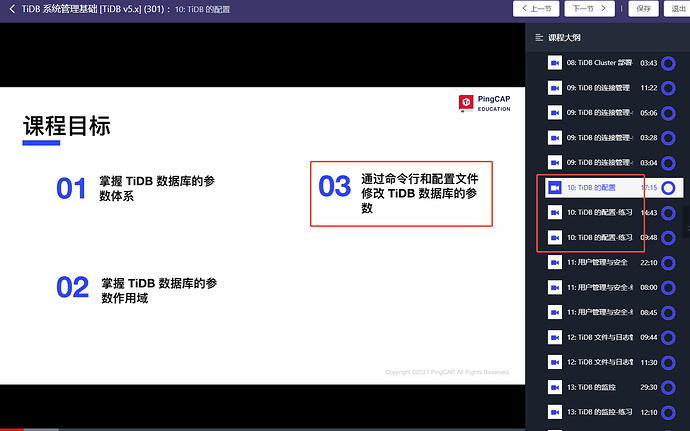Image resolution: width=690 pixels, height=431 pixels.
Task: Toggle completion circle of the 09:48 lesson
Action: (x=668, y=238)
